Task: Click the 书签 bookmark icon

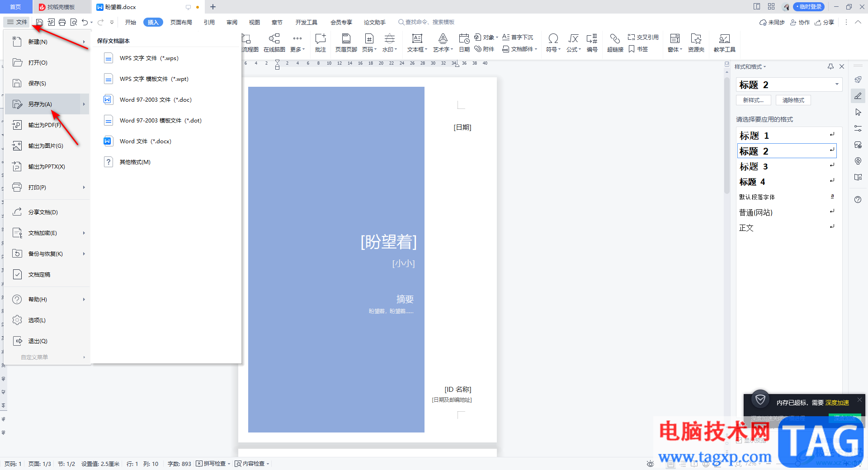Action: click(638, 49)
